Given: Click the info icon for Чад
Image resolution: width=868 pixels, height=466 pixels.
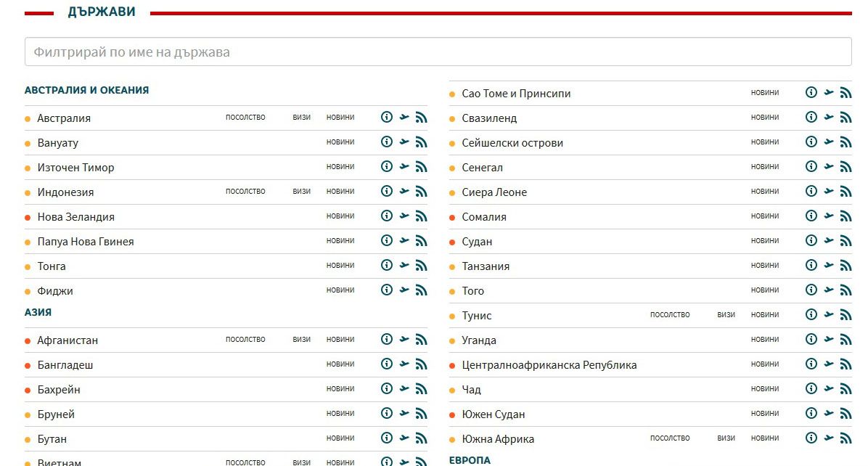Looking at the screenshot, I should pyautogui.click(x=811, y=389).
